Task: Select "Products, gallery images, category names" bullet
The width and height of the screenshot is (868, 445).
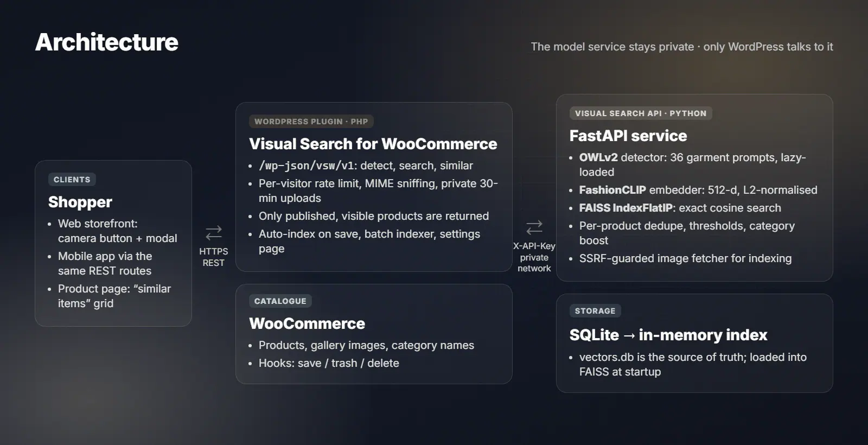Action: 366,345
